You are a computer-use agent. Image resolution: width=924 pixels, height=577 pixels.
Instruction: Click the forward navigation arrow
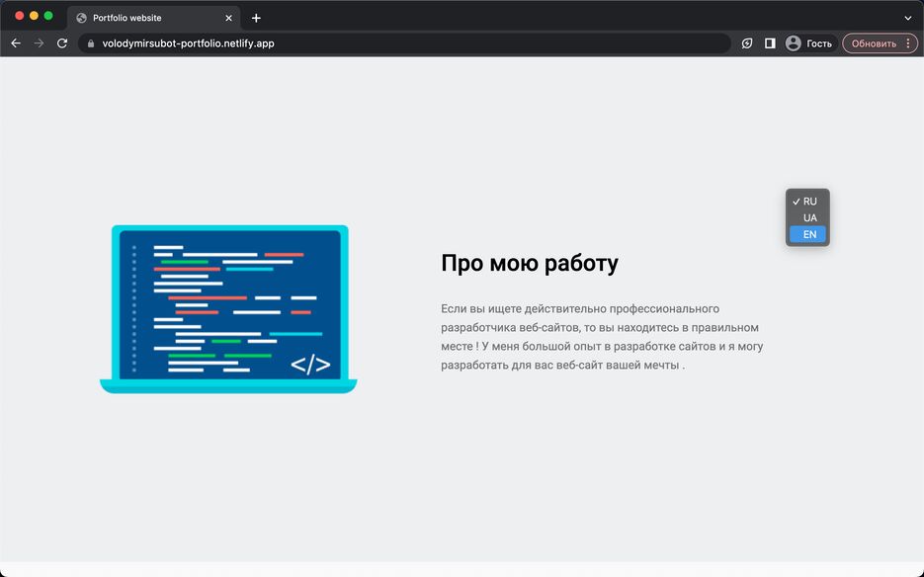(x=39, y=42)
